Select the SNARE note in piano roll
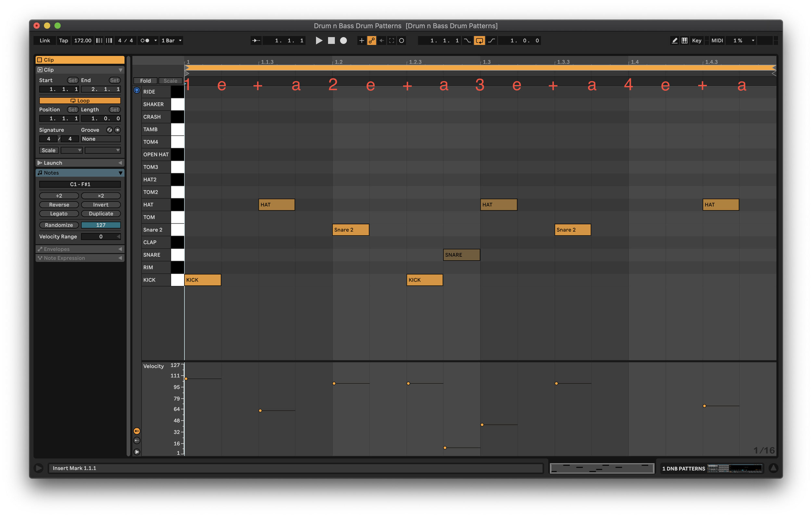 (461, 255)
